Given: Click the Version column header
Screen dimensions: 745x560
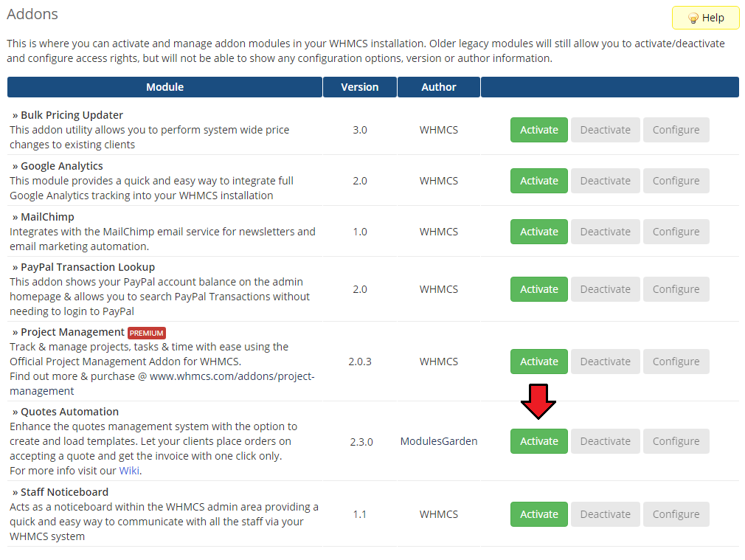Looking at the screenshot, I should 360,87.
